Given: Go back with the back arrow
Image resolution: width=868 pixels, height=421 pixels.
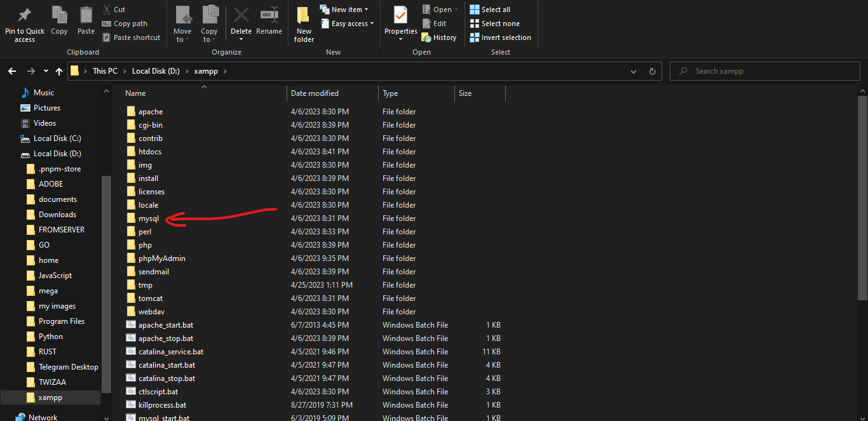Looking at the screenshot, I should pos(12,71).
